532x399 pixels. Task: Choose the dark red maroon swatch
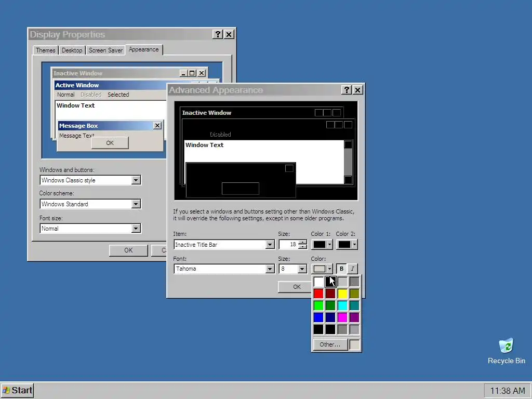[x=330, y=294]
